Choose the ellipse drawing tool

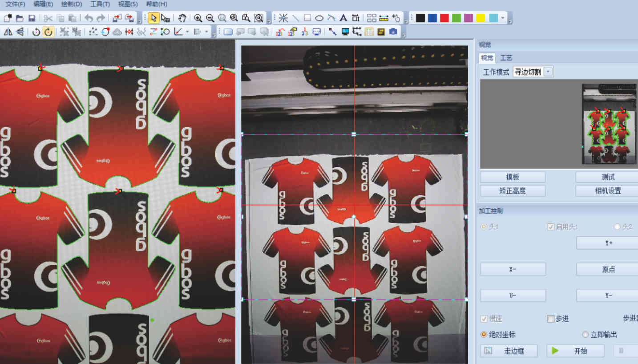point(319,18)
